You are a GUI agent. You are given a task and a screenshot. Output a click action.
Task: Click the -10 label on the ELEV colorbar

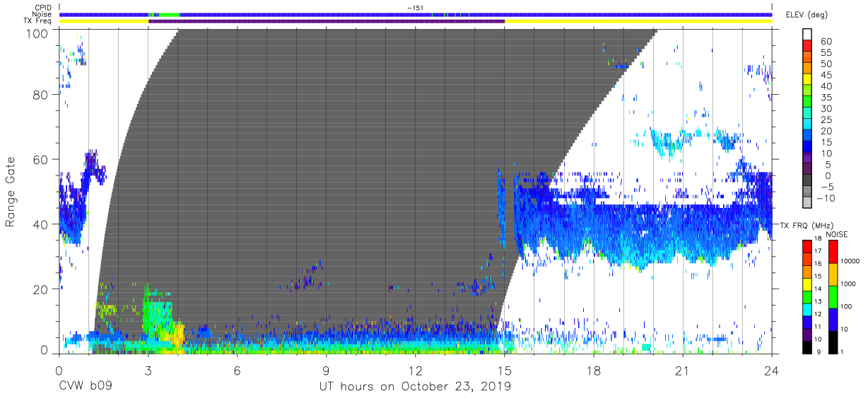click(x=826, y=199)
